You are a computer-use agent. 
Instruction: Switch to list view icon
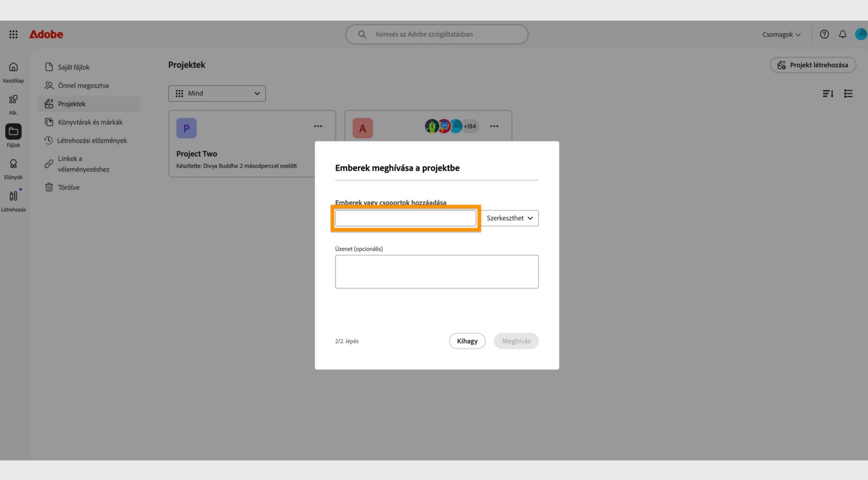coord(848,94)
